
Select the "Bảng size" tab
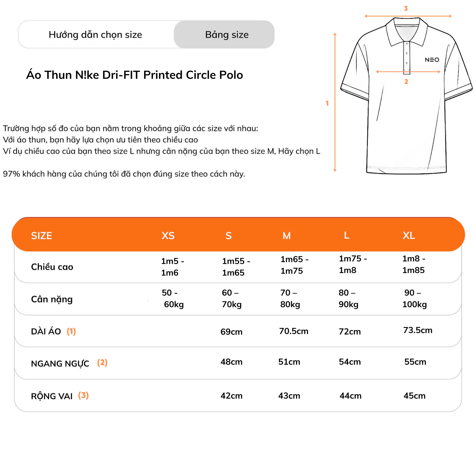(227, 35)
